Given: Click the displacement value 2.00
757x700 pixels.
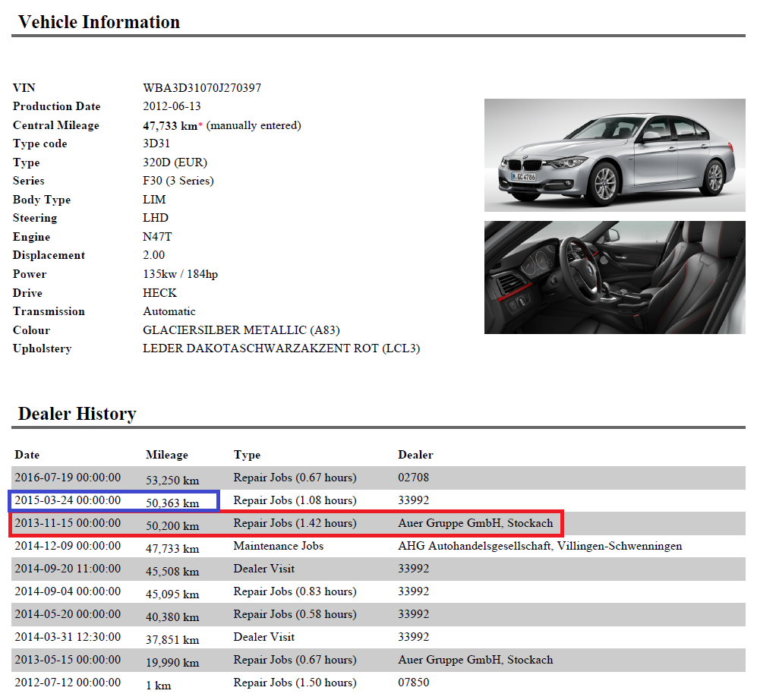Looking at the screenshot, I should (153, 255).
